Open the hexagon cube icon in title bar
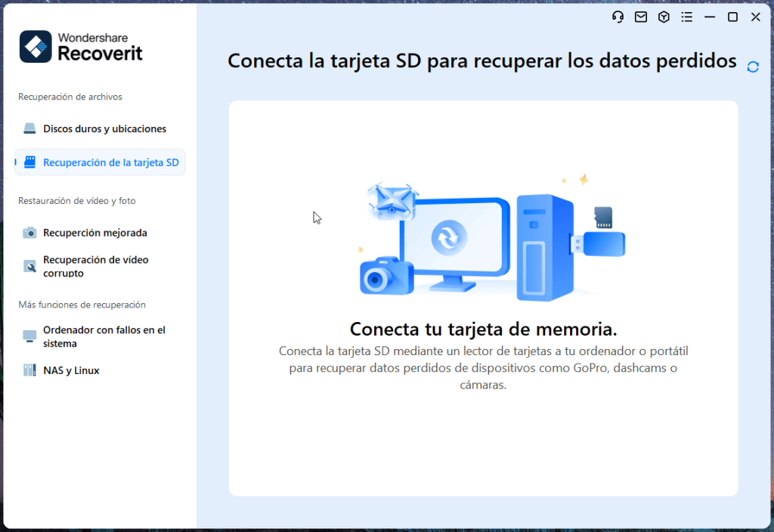Screen dimensions: 774x532 (x=664, y=17)
